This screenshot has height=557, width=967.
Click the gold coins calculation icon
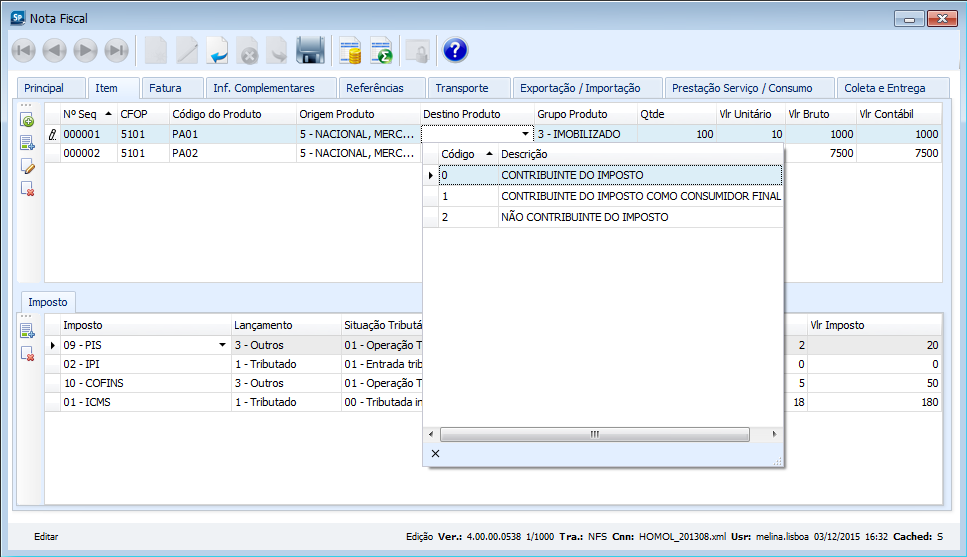[x=349, y=50]
